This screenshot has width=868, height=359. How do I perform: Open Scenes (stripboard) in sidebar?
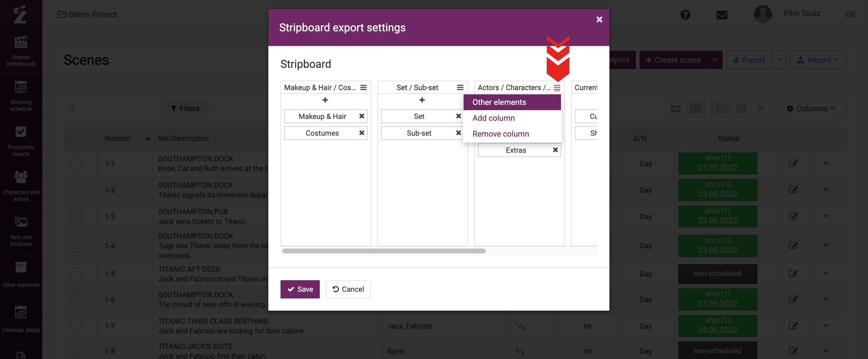21,51
